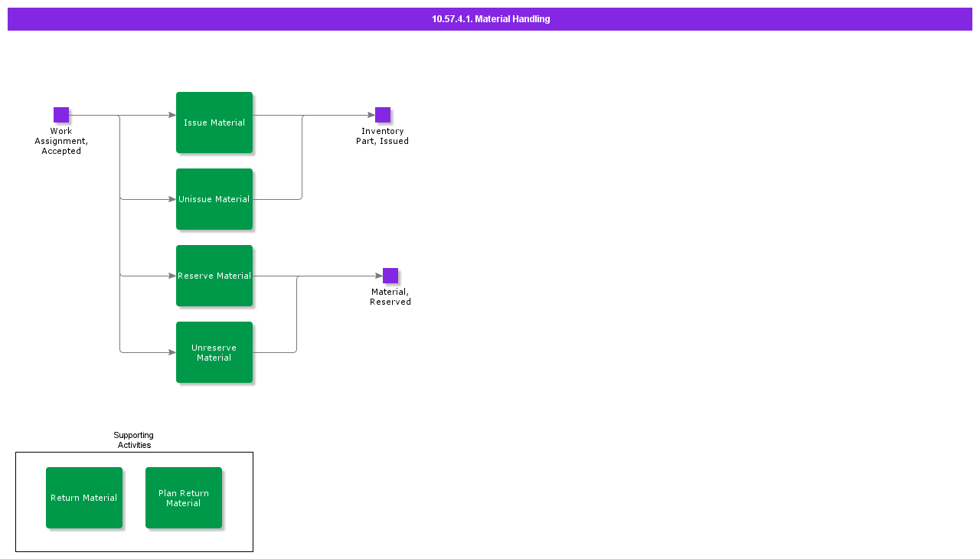Click the Material, Reserved purple event square
980x559 pixels.
click(390, 276)
